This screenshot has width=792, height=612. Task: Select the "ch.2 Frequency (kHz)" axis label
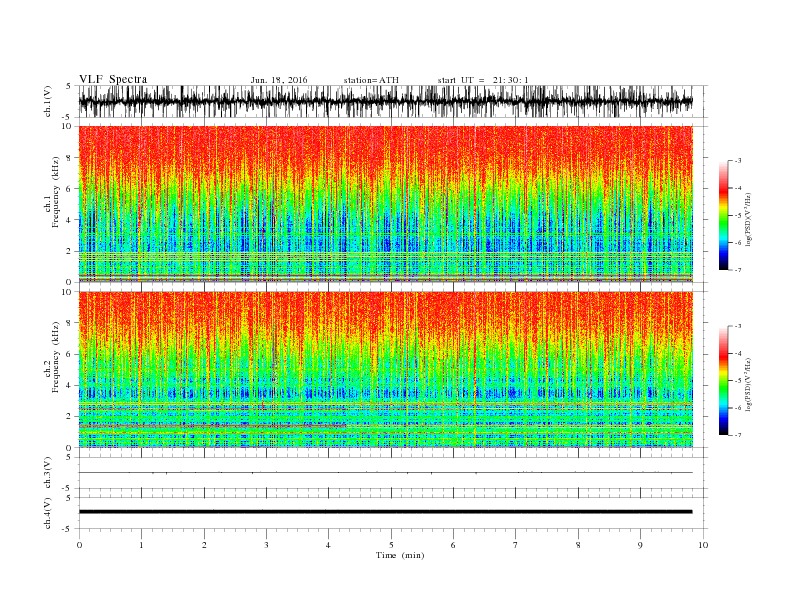[52, 358]
